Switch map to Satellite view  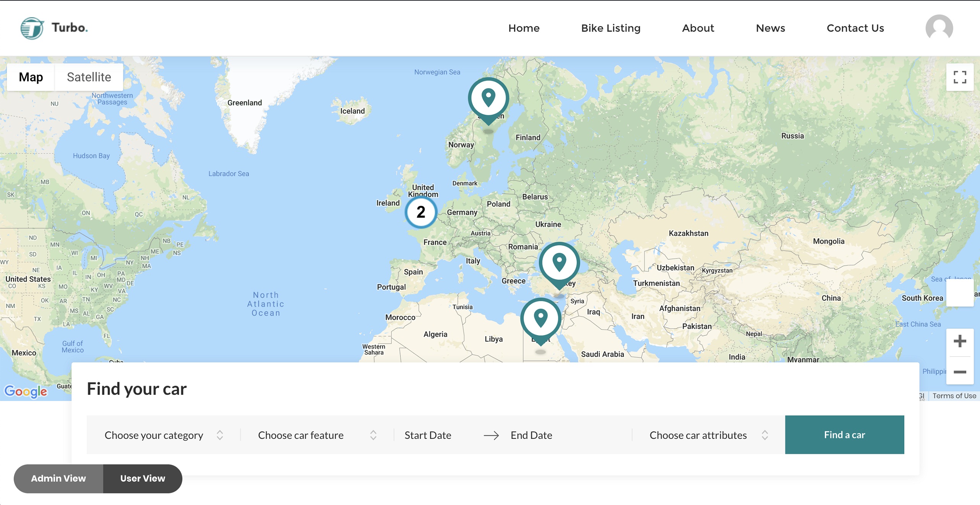pos(89,77)
